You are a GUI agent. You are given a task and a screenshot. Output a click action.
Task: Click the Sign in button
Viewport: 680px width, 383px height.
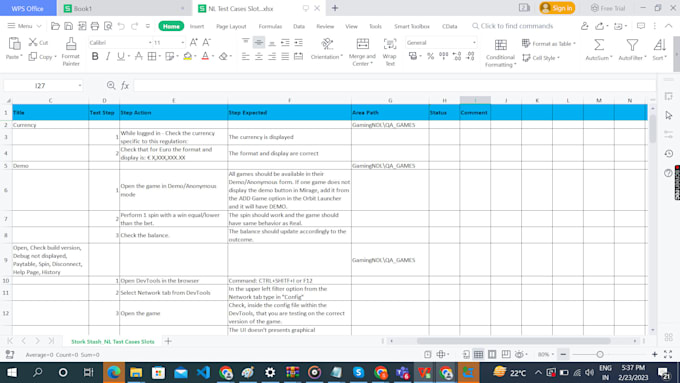(x=557, y=8)
